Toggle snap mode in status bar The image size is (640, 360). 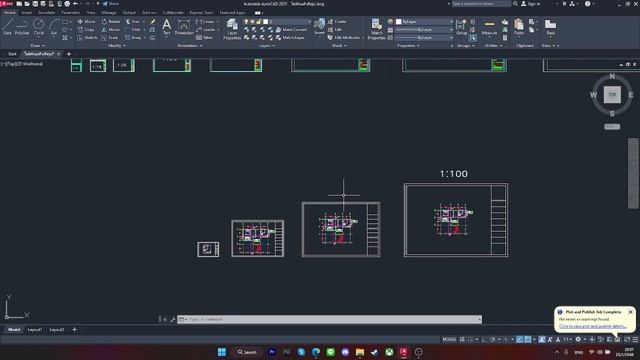coord(471,340)
